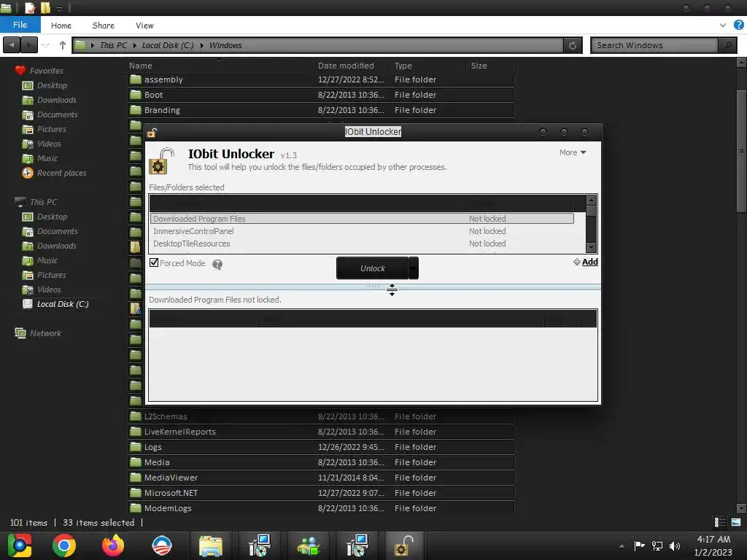Open the Home ribbon tab

pyautogui.click(x=61, y=26)
